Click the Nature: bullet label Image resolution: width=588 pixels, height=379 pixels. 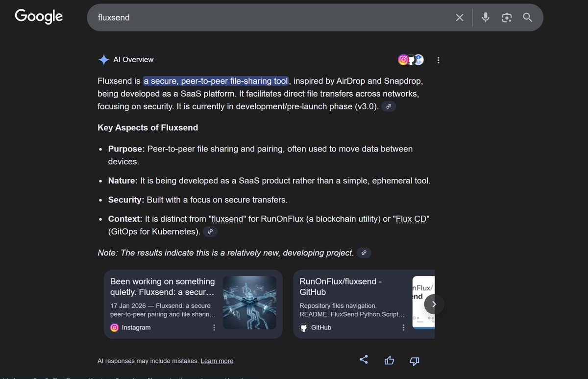tap(123, 181)
